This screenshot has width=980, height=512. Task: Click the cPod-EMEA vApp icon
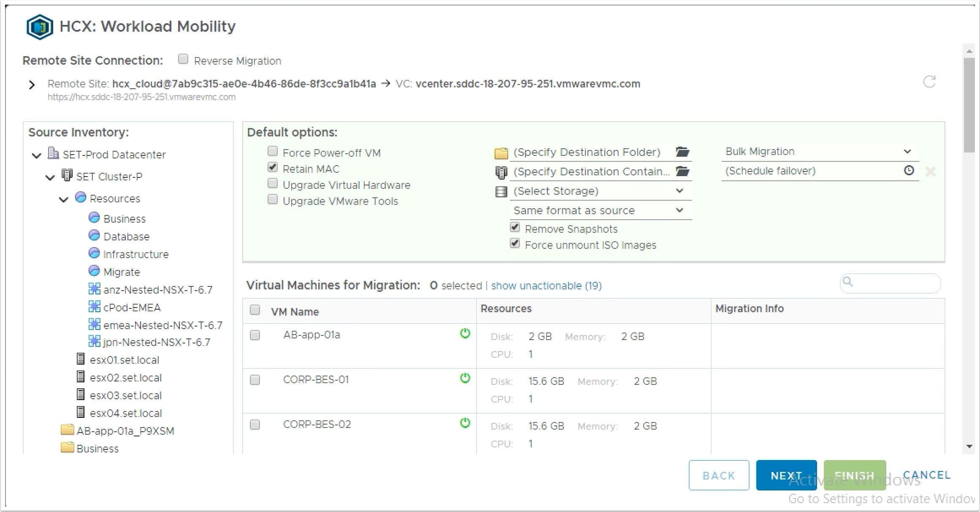coord(94,306)
